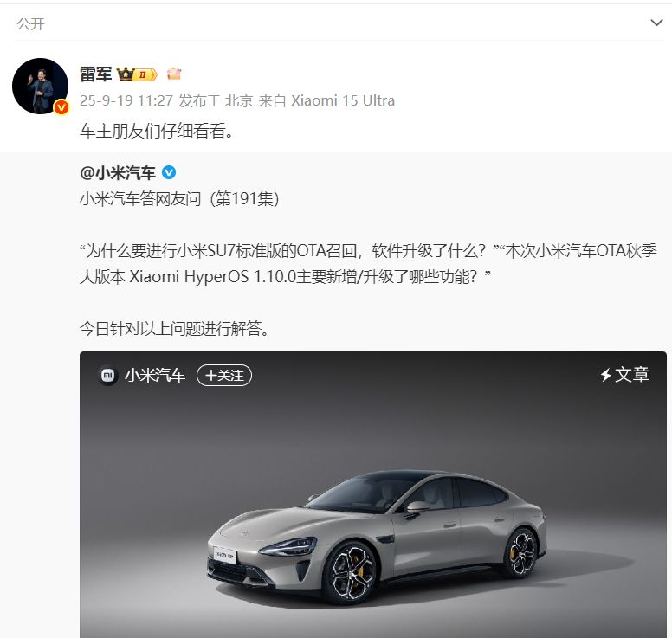Click the 发布于 北京 location text
Screen dimensions: 672x638
tap(216, 100)
